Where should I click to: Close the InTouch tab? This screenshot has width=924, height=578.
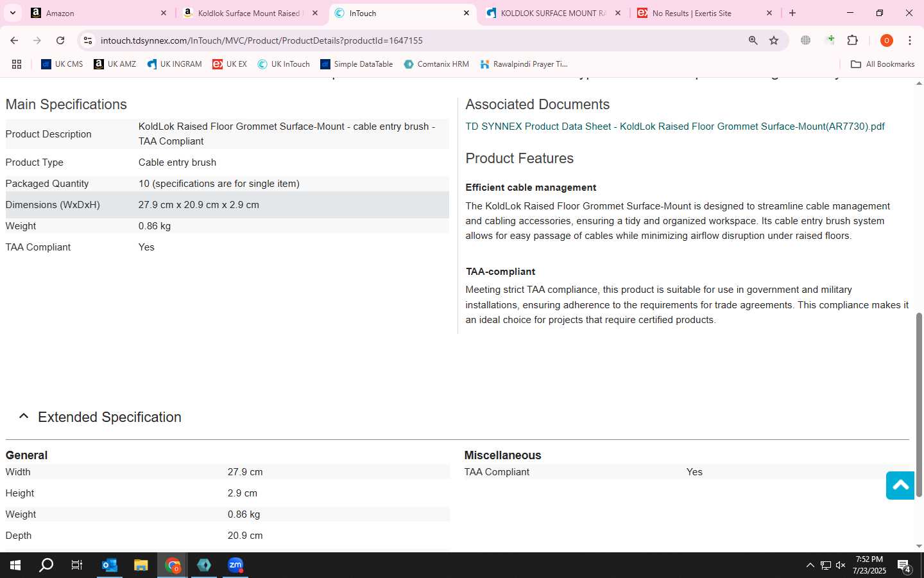466,13
